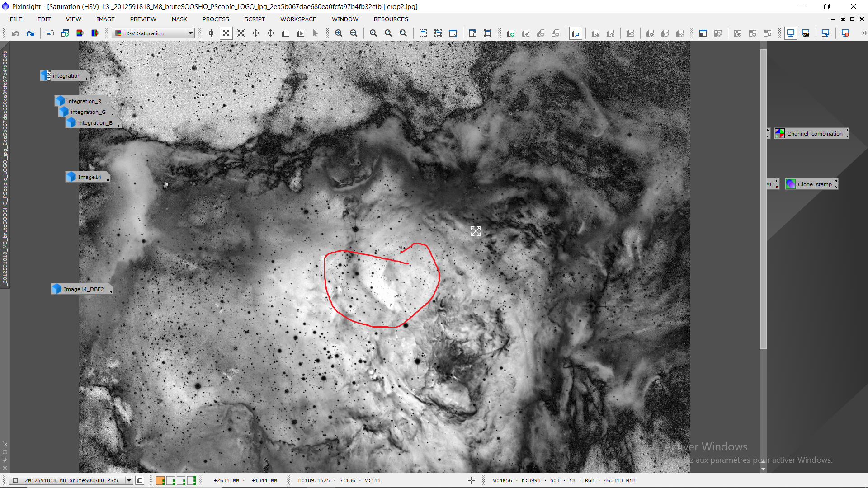Toggle the orange readout mode square
This screenshot has width=868, height=488.
(160, 480)
